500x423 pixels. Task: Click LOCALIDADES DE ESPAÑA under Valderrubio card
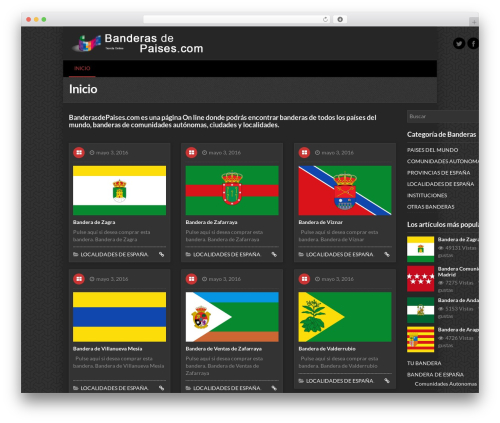(x=339, y=381)
